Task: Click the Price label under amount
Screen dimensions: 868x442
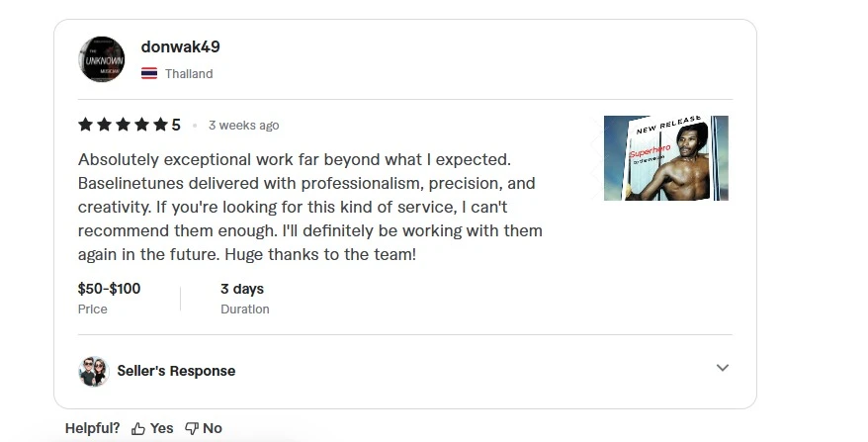Action: [93, 309]
